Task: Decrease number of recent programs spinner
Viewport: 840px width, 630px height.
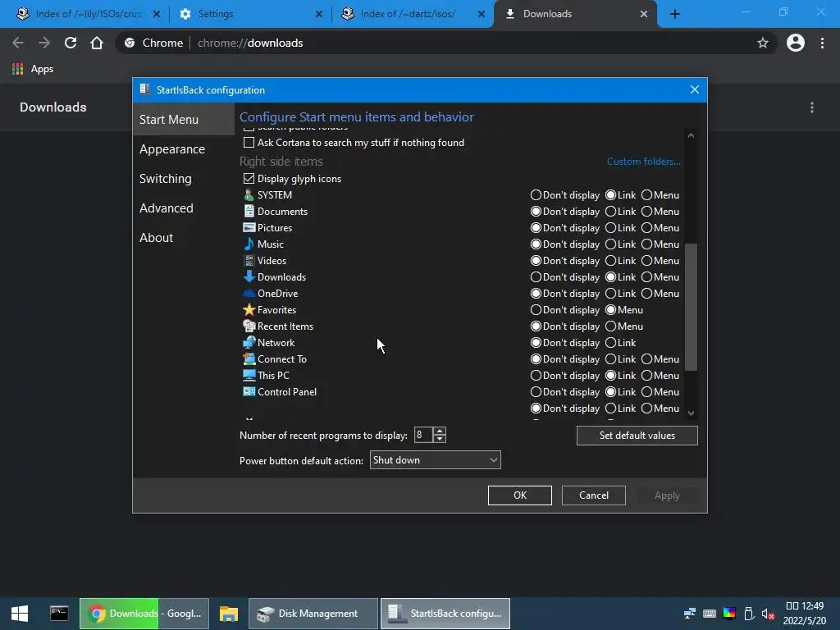Action: pos(440,439)
